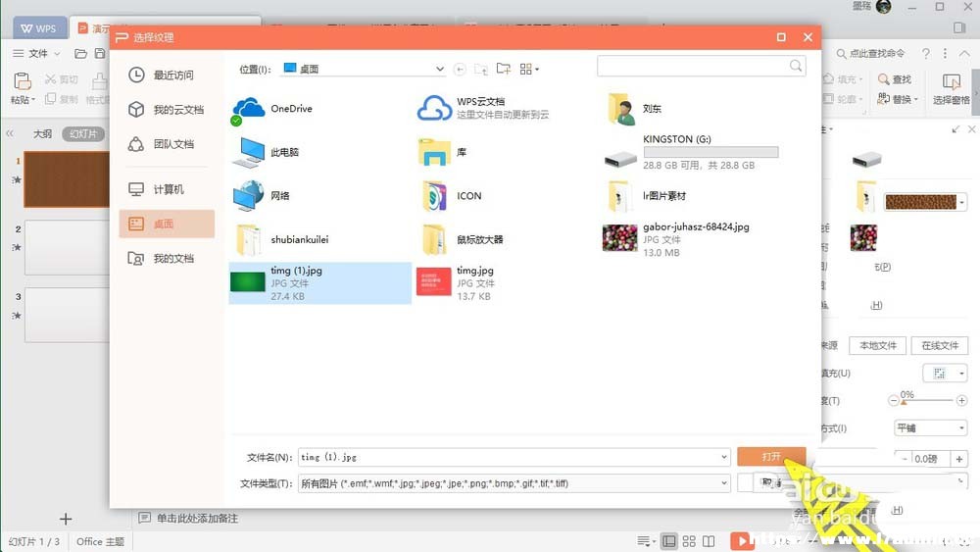Viewport: 980px width, 552px height.
Task: Select slide 2 thumbnail
Action: click(x=67, y=247)
